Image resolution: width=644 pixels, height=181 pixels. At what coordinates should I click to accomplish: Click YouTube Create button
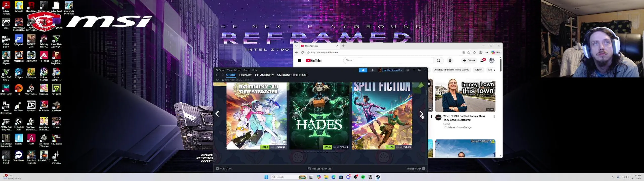coord(469,61)
